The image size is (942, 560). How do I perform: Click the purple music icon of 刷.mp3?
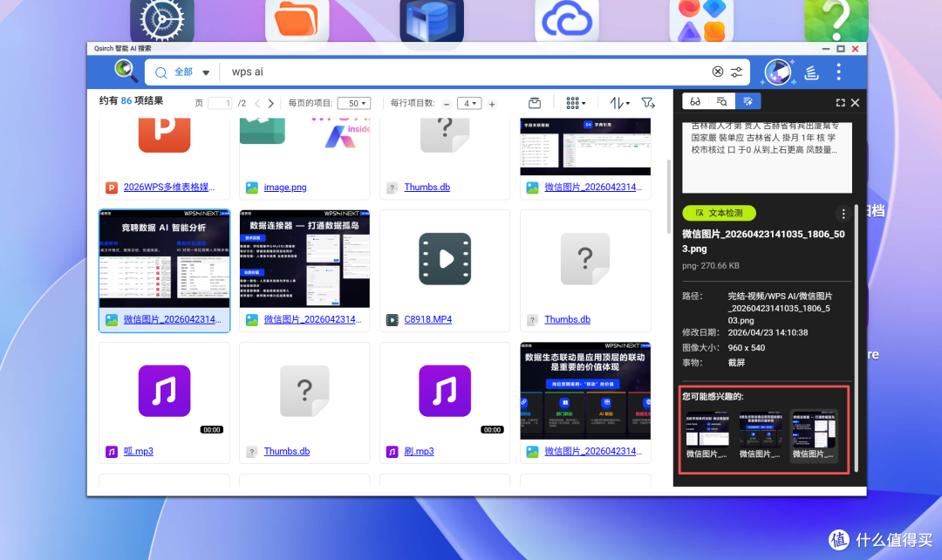[445, 391]
